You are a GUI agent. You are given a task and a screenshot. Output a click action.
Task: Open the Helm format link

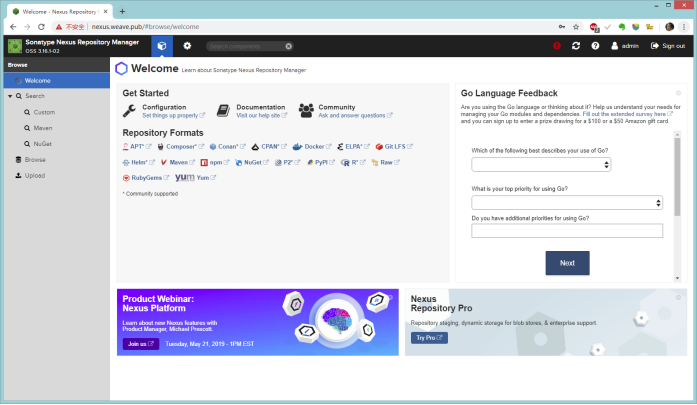coord(139,162)
